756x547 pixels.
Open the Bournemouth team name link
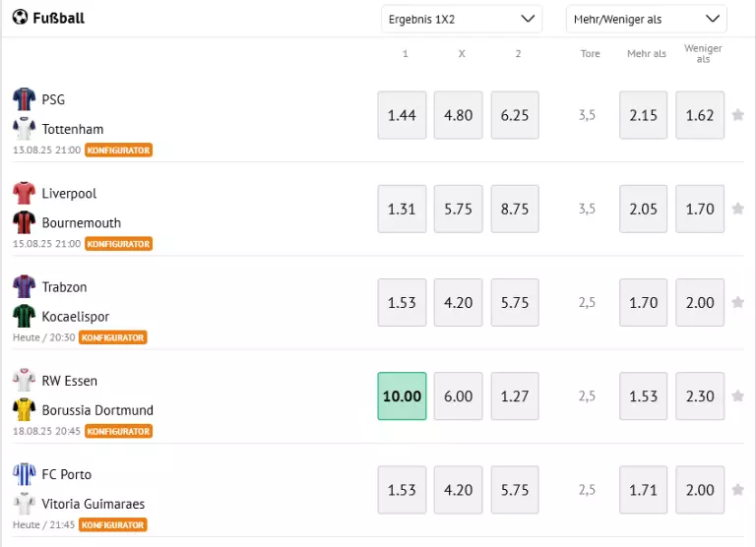pyautogui.click(x=82, y=222)
